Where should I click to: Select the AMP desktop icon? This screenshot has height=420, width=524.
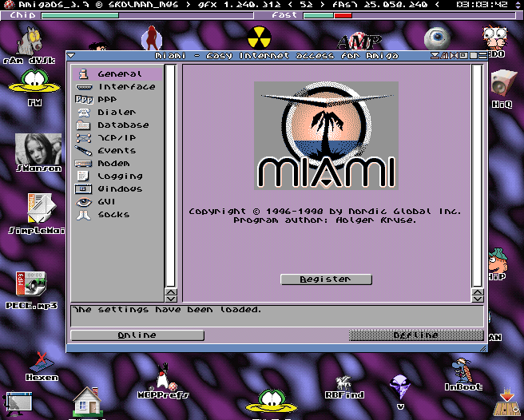(x=359, y=41)
